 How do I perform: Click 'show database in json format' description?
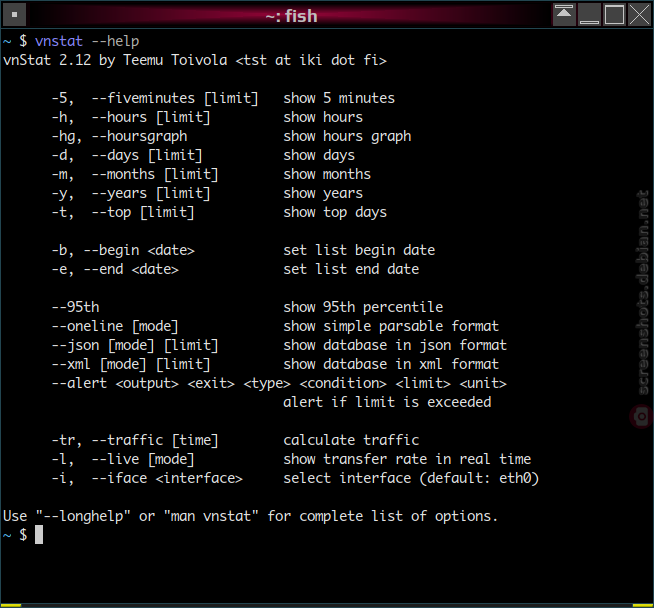[x=395, y=346]
